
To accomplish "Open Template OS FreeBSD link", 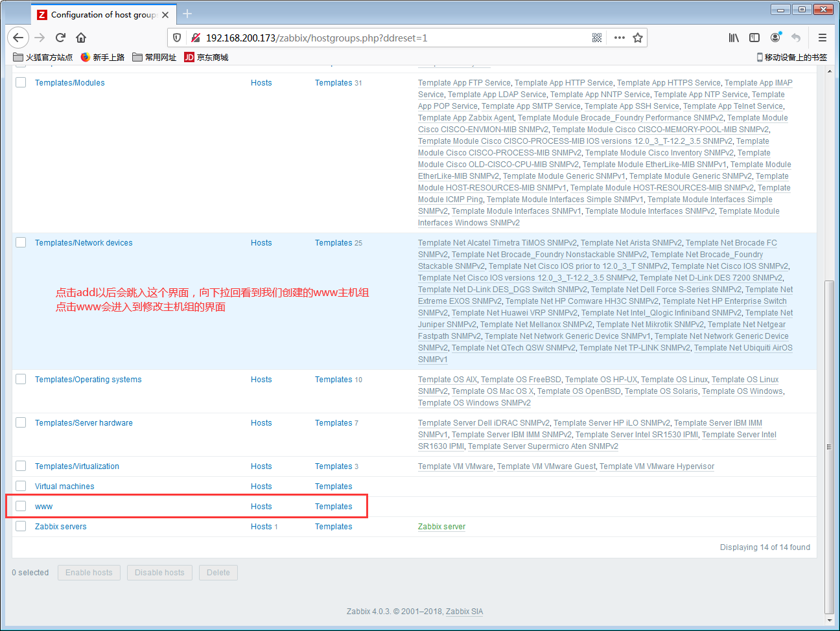I will pos(521,380).
